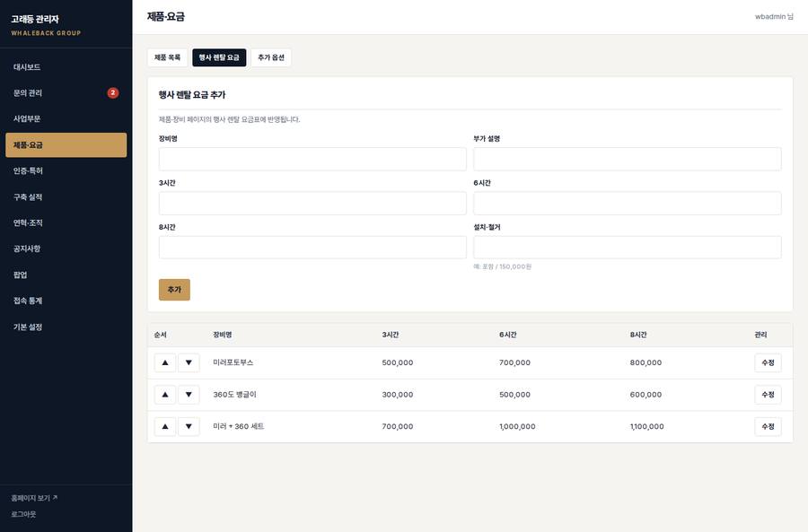Click 홈페이지 보기 link
This screenshot has height=532, width=808.
coord(34,498)
